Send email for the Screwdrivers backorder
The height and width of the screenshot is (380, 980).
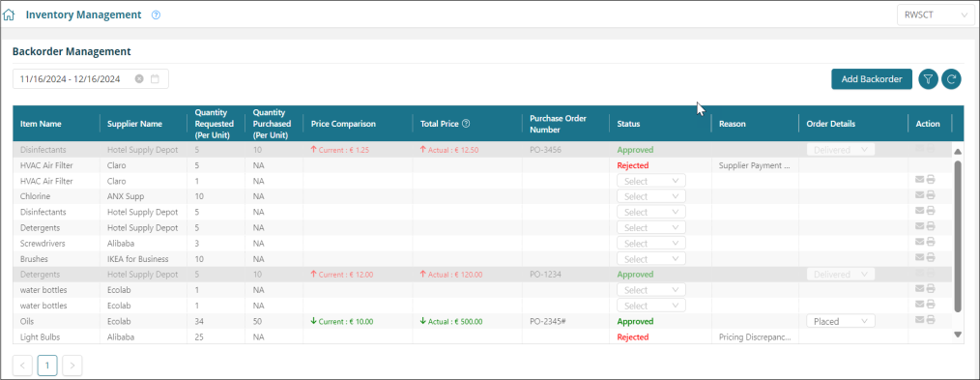[x=919, y=242]
